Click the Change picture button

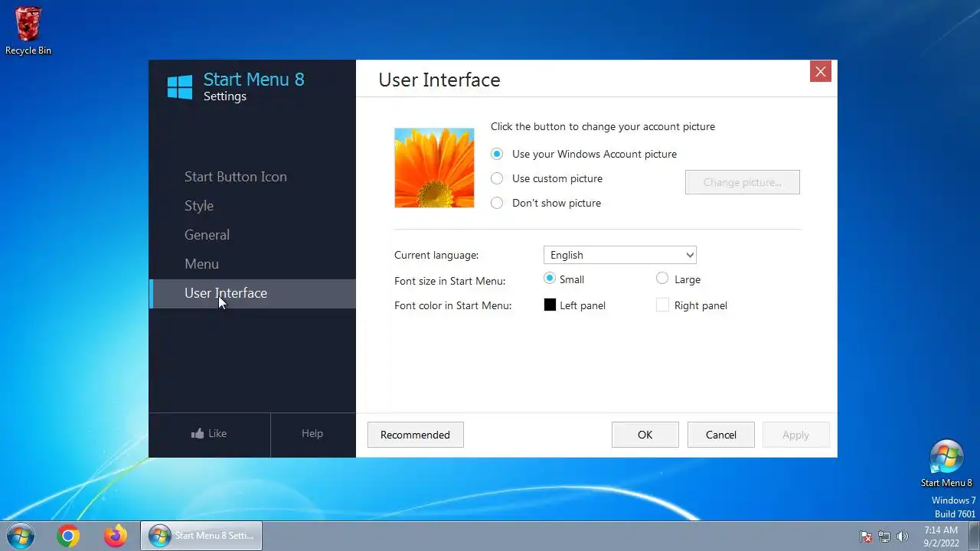[743, 182]
